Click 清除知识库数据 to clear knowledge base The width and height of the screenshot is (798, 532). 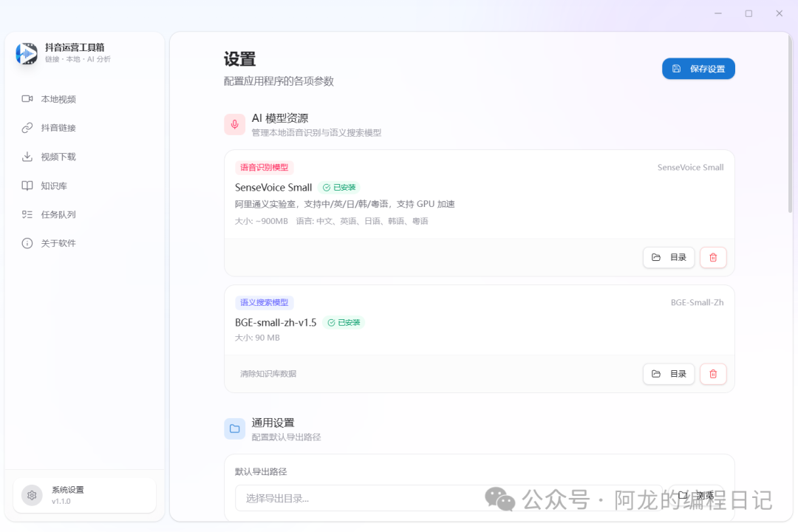pyautogui.click(x=267, y=373)
